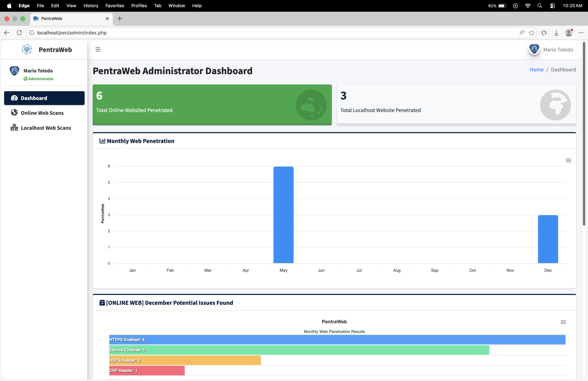Toggle the sidebar hamburger menu

click(x=98, y=49)
